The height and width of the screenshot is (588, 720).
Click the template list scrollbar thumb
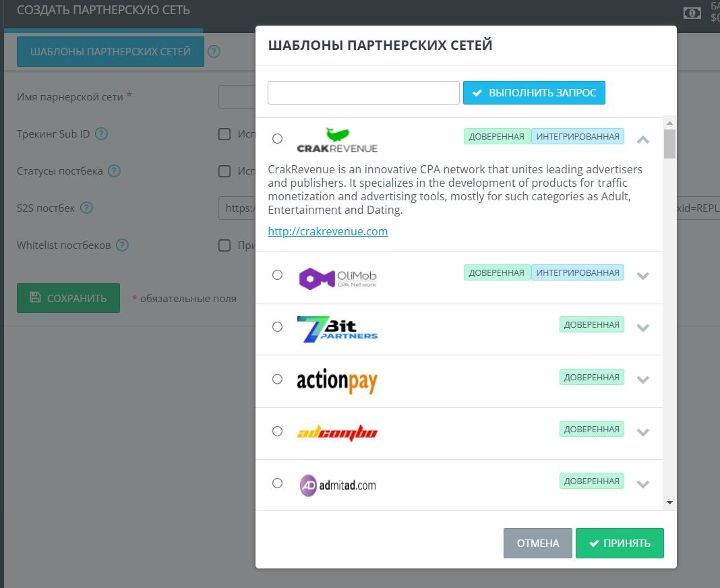tap(669, 144)
